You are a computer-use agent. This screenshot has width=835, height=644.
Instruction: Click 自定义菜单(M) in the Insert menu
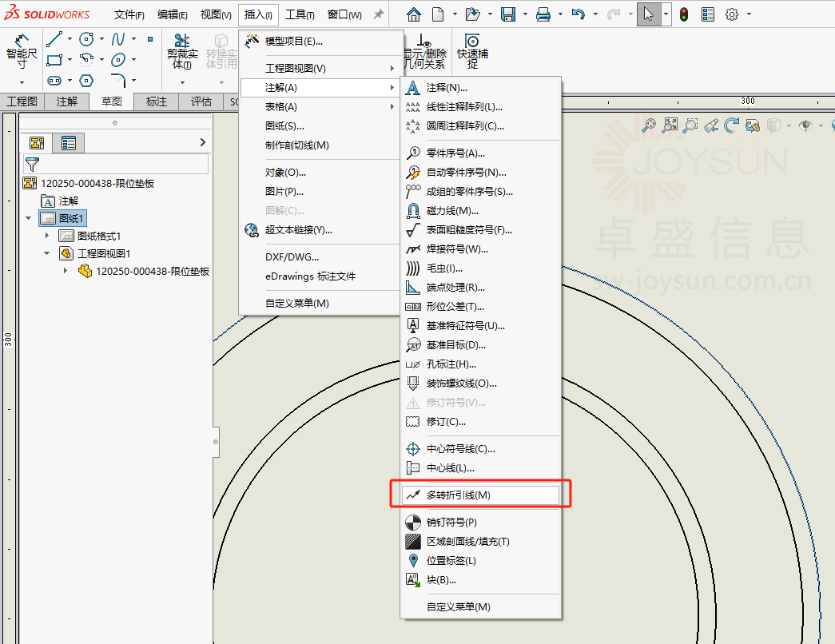point(297,303)
